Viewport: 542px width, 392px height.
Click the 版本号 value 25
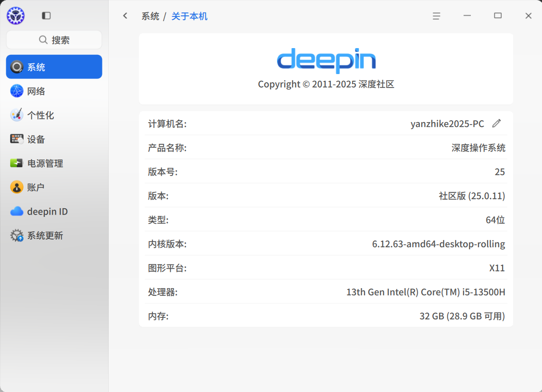(x=500, y=172)
